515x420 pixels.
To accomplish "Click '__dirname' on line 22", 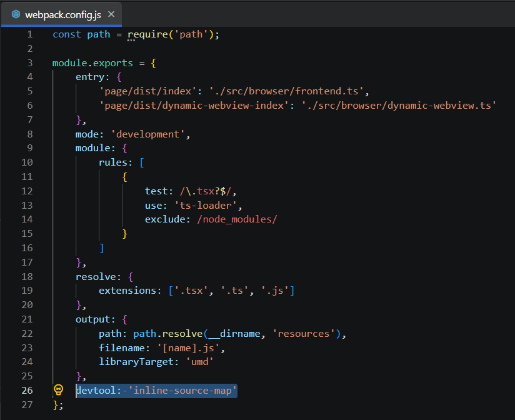I will tap(234, 334).
